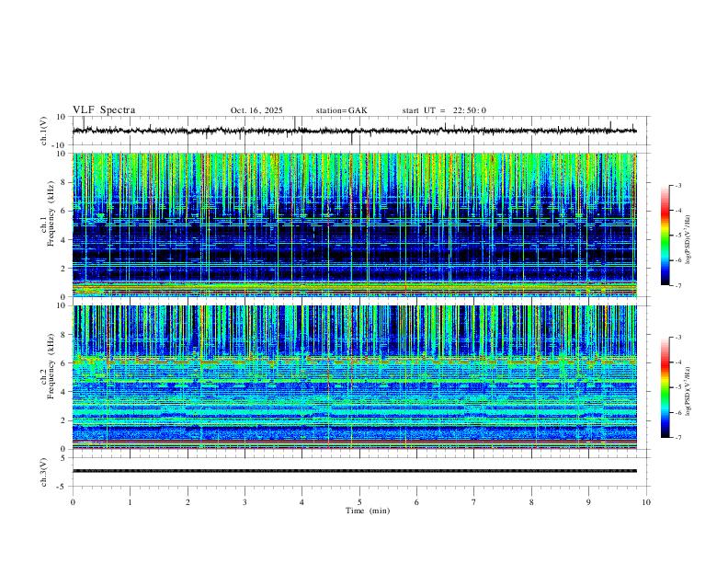
Task: Click the ch.2 'Frequency (kHz)' axis label
Action: (x=51, y=366)
